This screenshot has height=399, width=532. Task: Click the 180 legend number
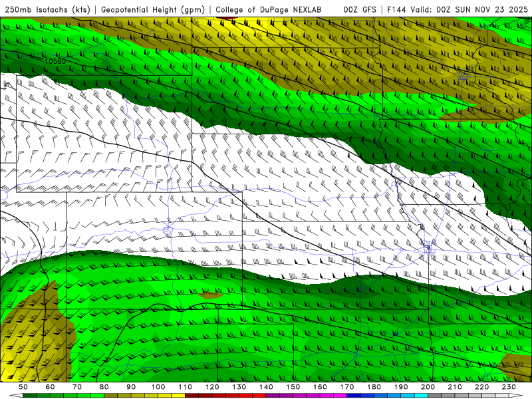pos(374,387)
